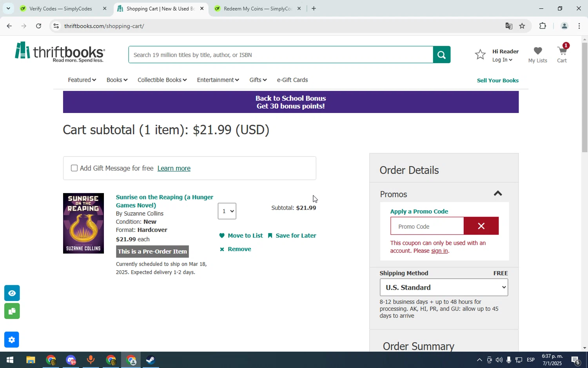Open the translate page icon
The height and width of the screenshot is (368, 588).
point(509,26)
